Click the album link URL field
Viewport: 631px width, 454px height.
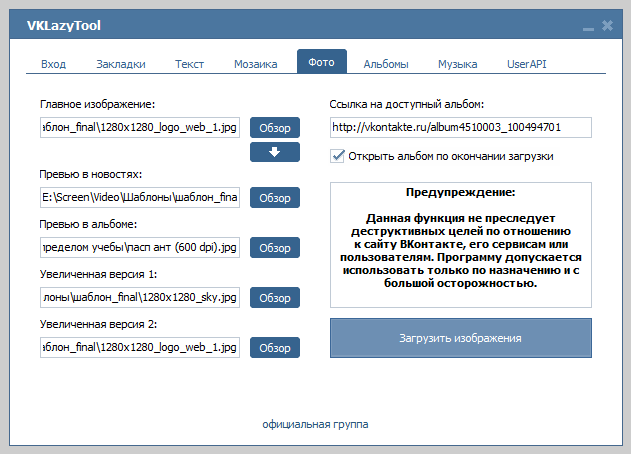pyautogui.click(x=461, y=128)
